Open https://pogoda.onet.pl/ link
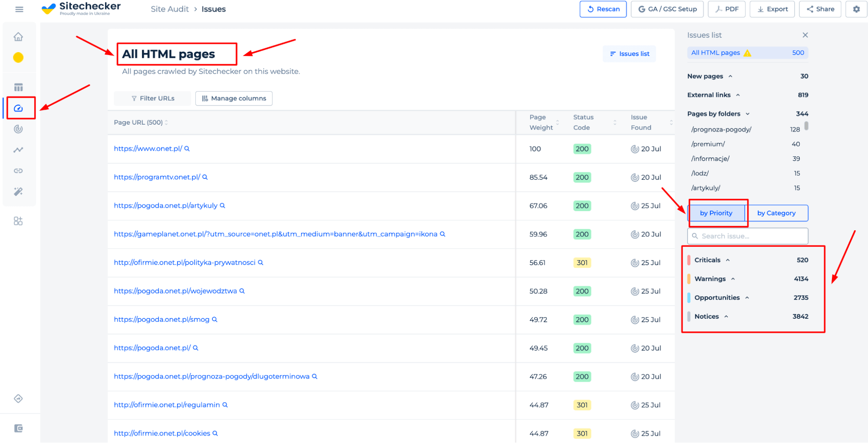The height and width of the screenshot is (443, 868). [152, 348]
